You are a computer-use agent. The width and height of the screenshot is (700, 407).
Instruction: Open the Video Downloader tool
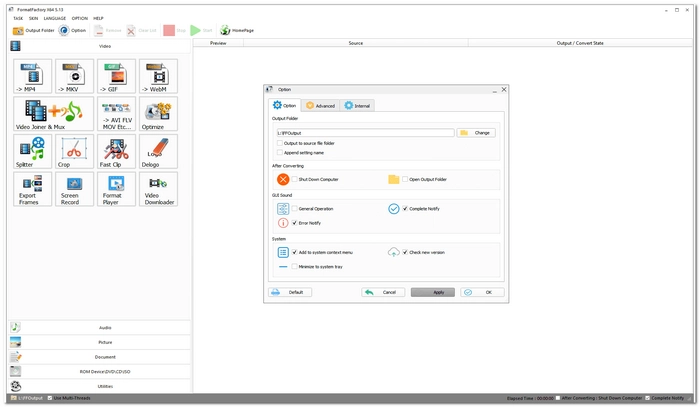pyautogui.click(x=158, y=189)
